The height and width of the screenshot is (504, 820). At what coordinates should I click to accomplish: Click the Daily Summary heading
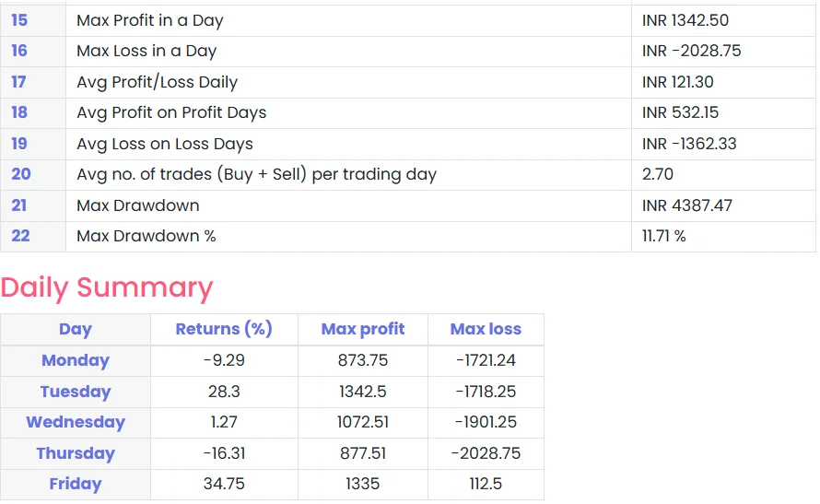[107, 287]
